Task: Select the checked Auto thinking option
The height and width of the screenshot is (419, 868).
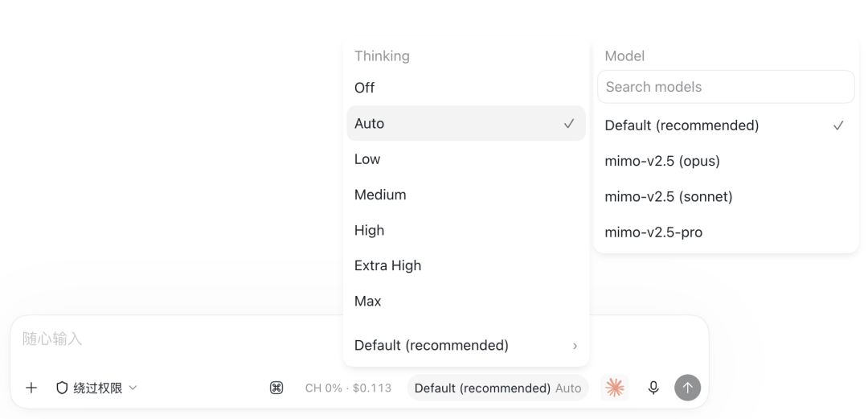Action: (466, 123)
